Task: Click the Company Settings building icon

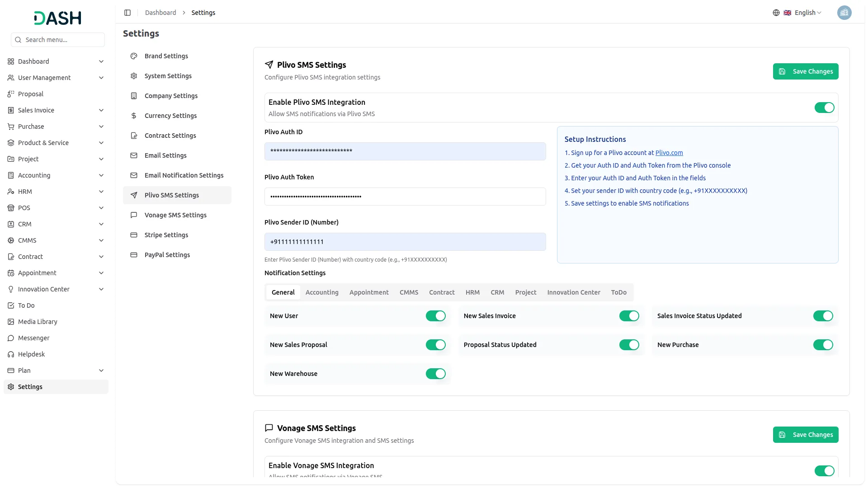Action: (134, 96)
